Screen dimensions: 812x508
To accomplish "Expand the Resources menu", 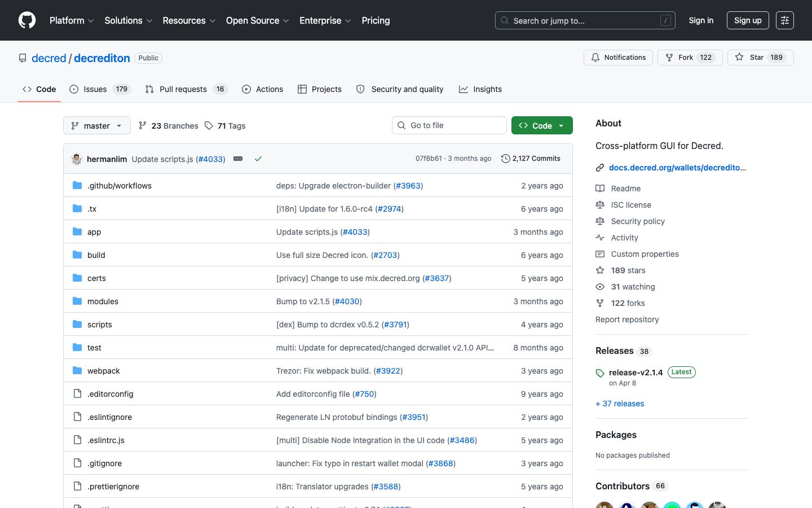I will tap(189, 20).
